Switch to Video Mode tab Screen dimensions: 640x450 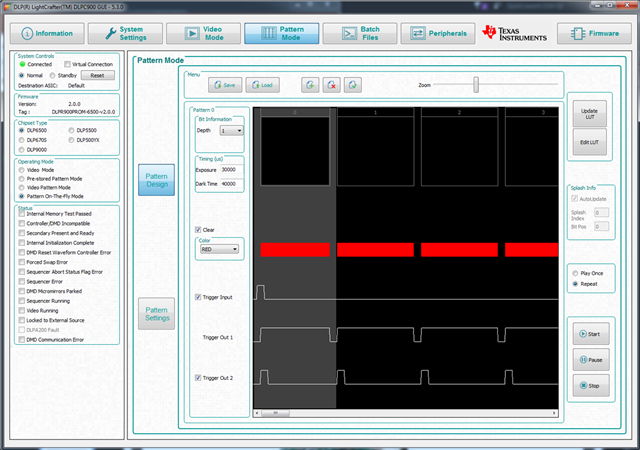point(203,33)
